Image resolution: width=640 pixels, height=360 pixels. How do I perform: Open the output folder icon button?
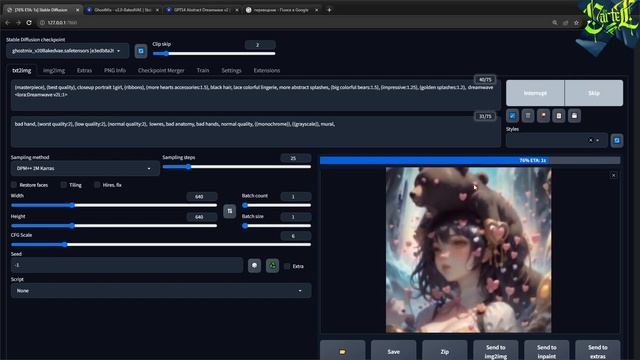point(342,351)
